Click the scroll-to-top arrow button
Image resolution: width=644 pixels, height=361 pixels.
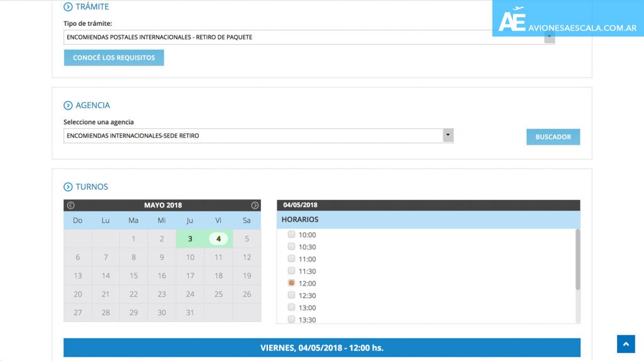click(626, 344)
